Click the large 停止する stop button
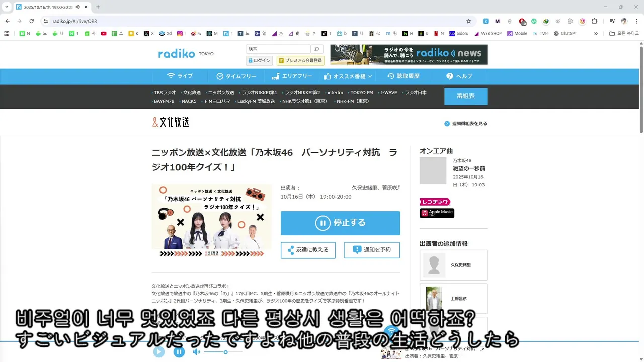This screenshot has width=644, height=362. pyautogui.click(x=340, y=223)
